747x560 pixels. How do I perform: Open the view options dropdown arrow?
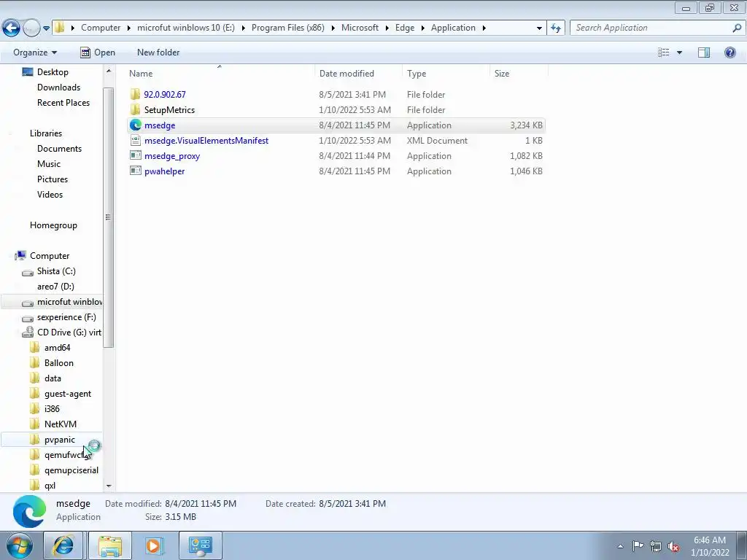tap(679, 52)
